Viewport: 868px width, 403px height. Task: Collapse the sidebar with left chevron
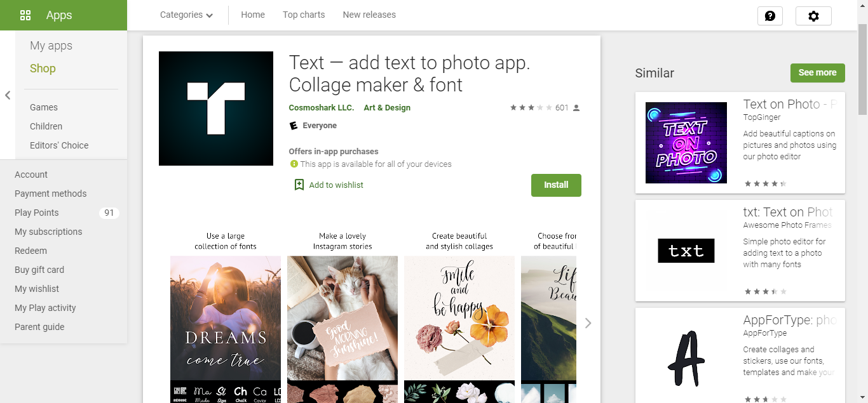[8, 95]
